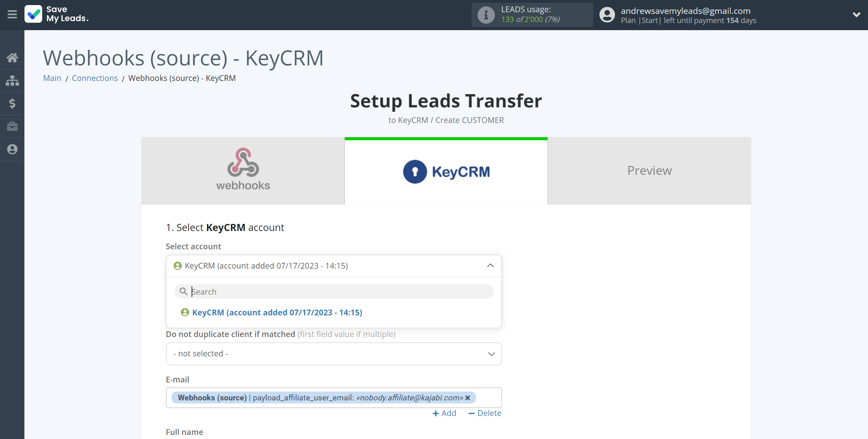Click the Webhooks (source) email tag
This screenshot has width=868, height=439.
(323, 398)
